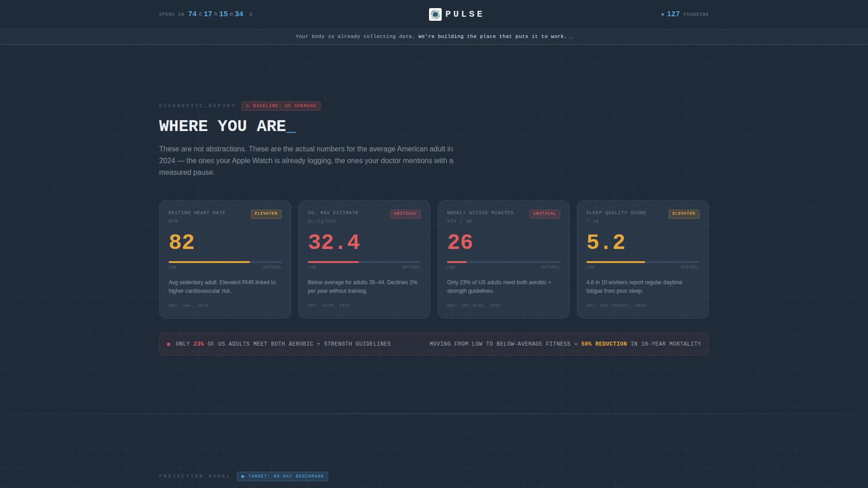Click the 50% REDUCTION text in ticker

[x=604, y=344]
